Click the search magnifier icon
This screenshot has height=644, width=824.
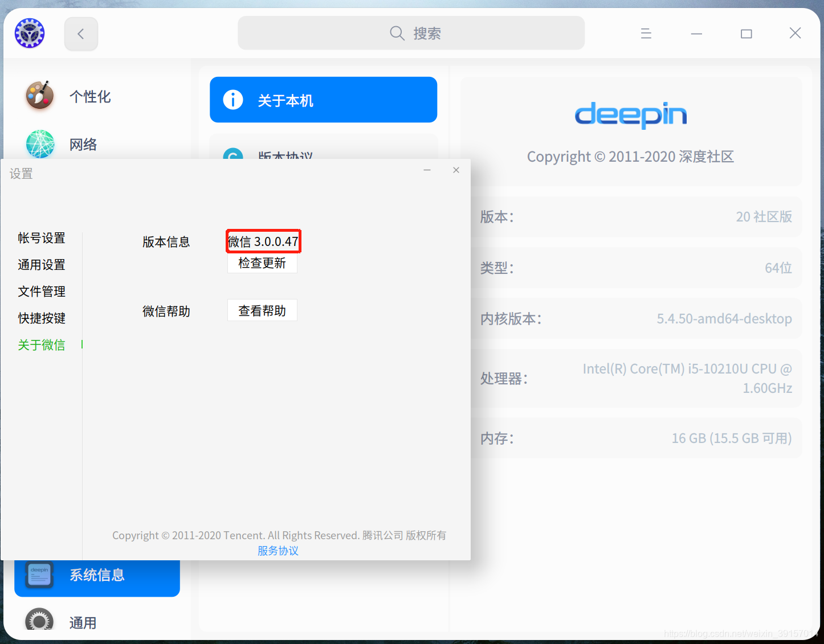397,33
